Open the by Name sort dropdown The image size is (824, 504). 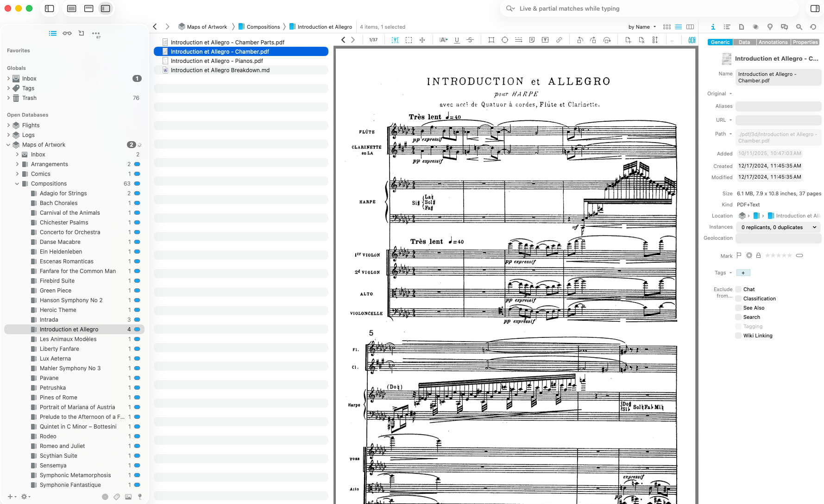pos(642,27)
